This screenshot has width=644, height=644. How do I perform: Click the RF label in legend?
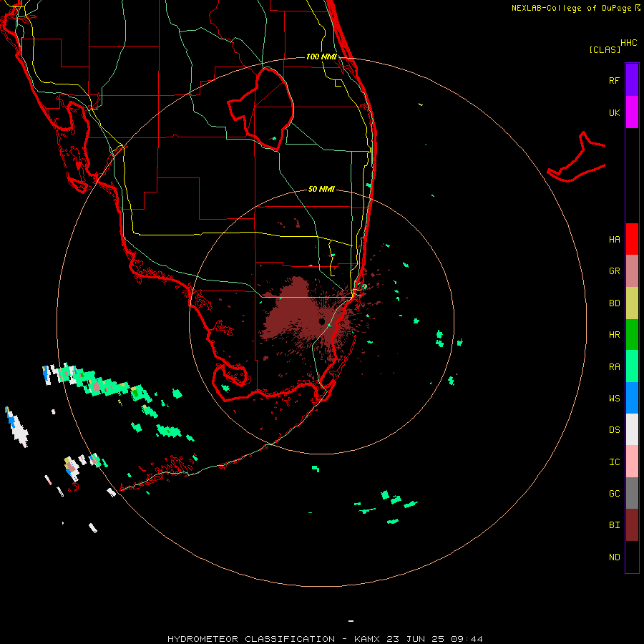(614, 80)
